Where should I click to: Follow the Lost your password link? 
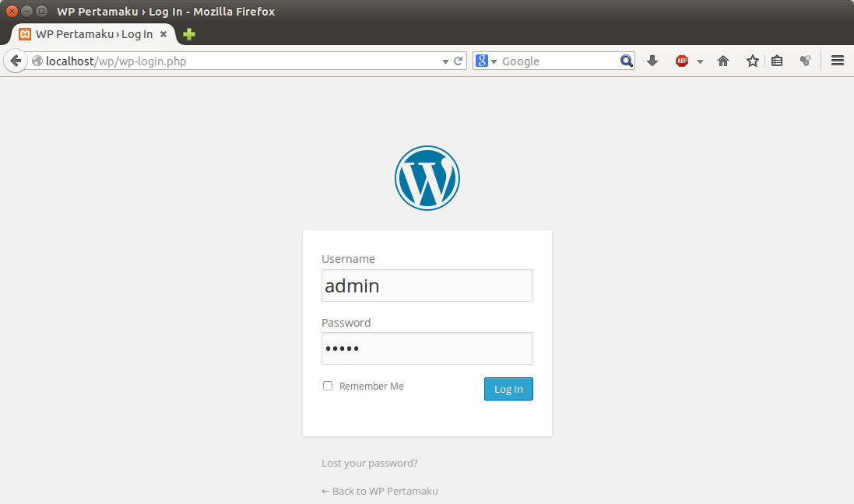point(369,463)
